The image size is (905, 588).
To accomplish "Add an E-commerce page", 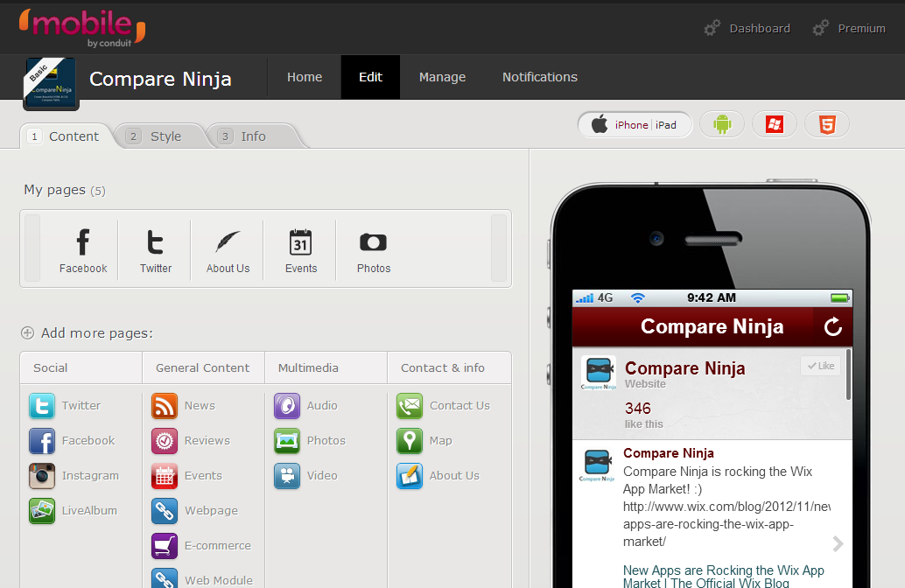I will 201,546.
